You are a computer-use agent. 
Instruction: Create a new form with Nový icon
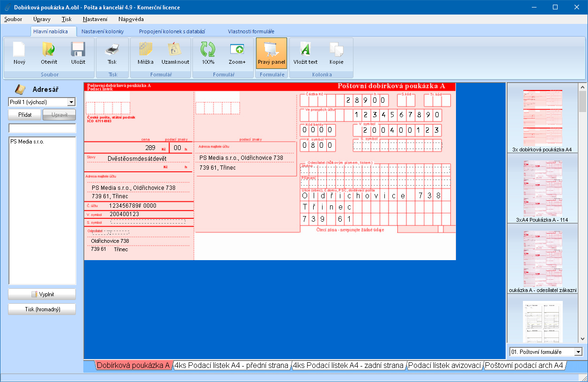pyautogui.click(x=19, y=53)
